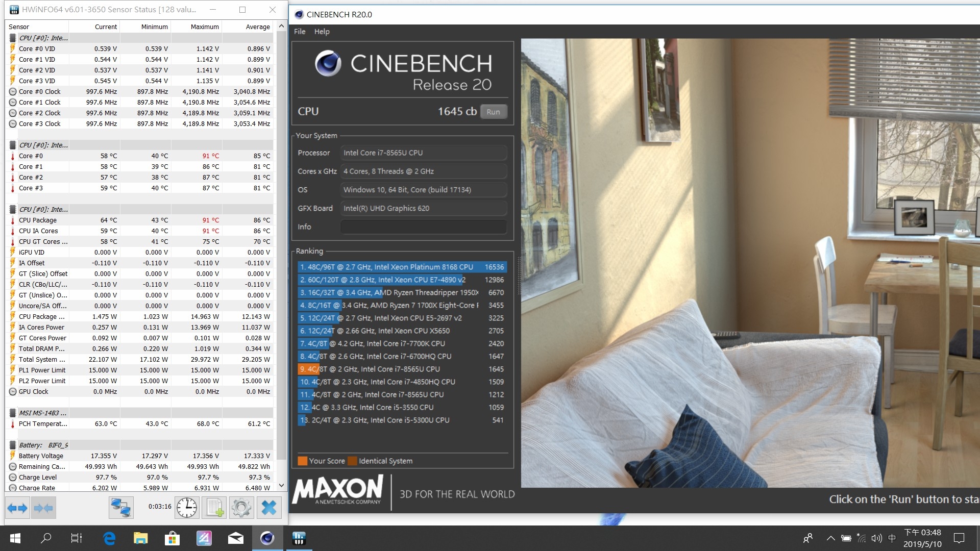The width and height of the screenshot is (980, 551).
Task: Open HWiNFO sensor settings gear icon
Action: [241, 508]
